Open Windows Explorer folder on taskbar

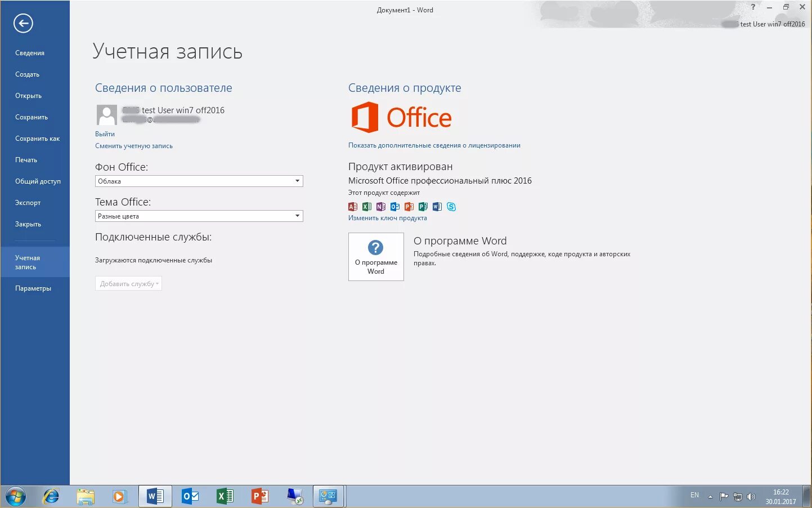coord(86,496)
